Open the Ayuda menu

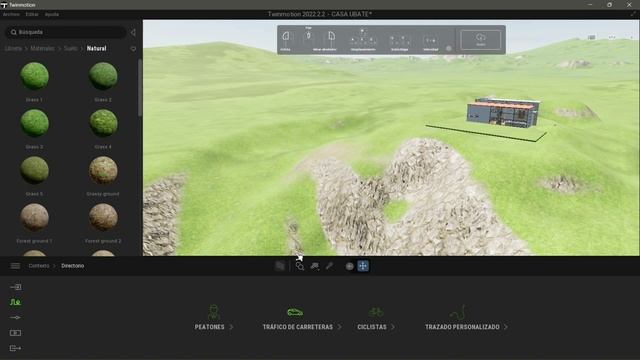pos(52,14)
